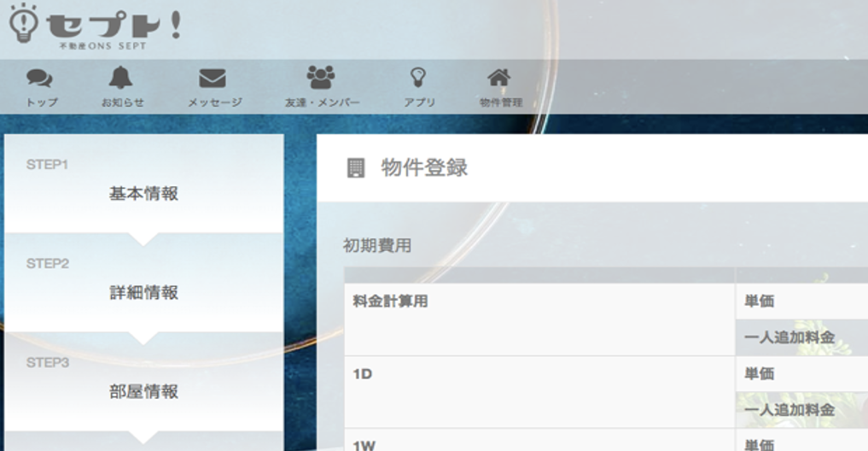This screenshot has width=868, height=451.
Task: Click the 不動産ONS SEPT logo text
Action: coord(103,46)
